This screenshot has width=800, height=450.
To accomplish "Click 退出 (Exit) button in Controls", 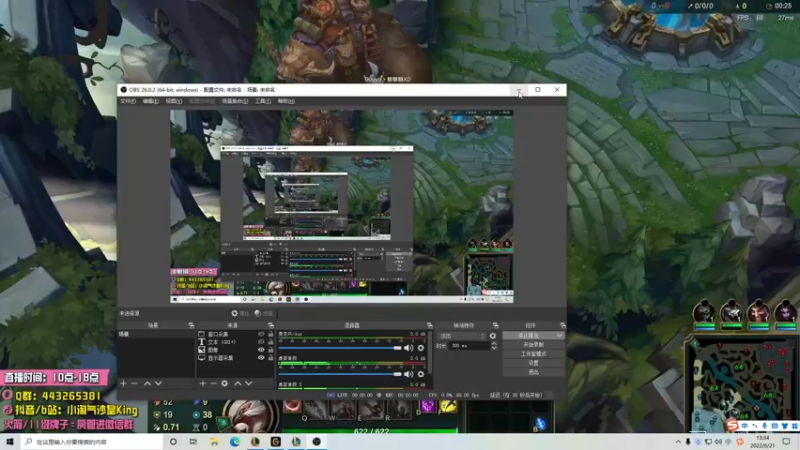I will (x=533, y=372).
